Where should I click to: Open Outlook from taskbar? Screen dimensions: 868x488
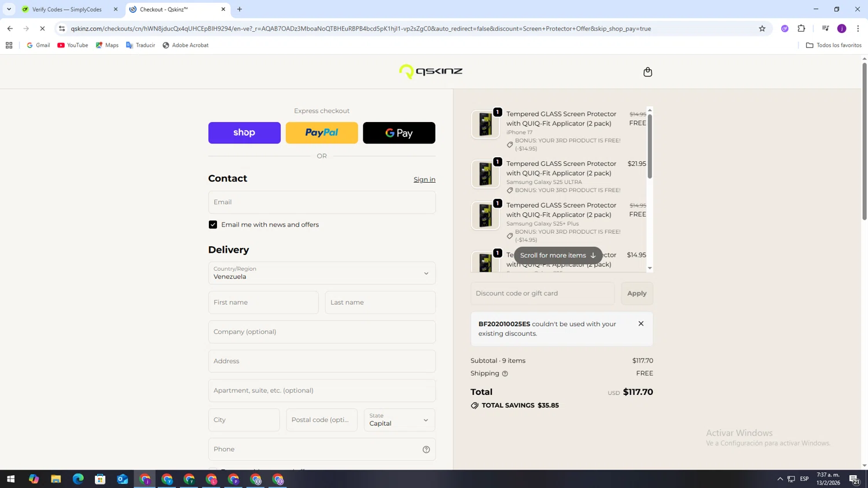coord(122,479)
